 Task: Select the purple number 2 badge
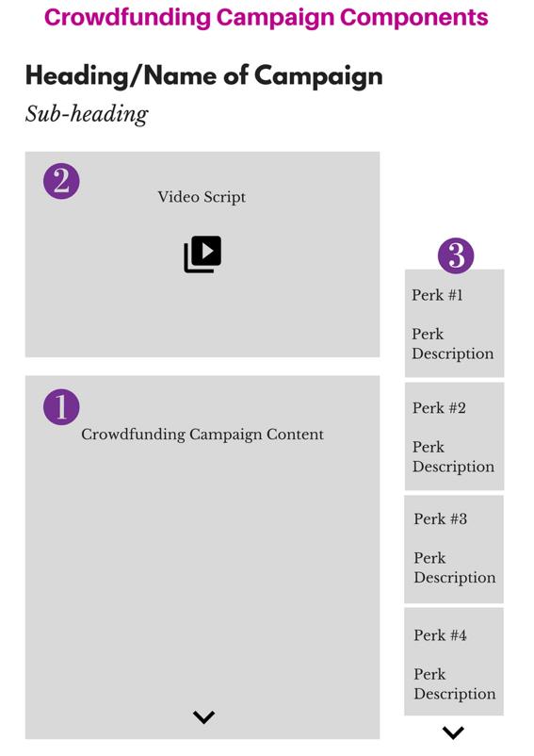click(x=61, y=181)
